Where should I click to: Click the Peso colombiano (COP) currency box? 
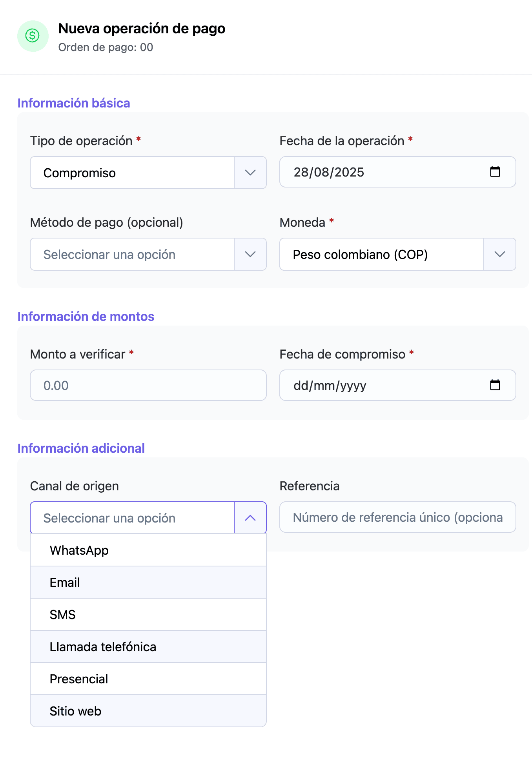point(381,255)
